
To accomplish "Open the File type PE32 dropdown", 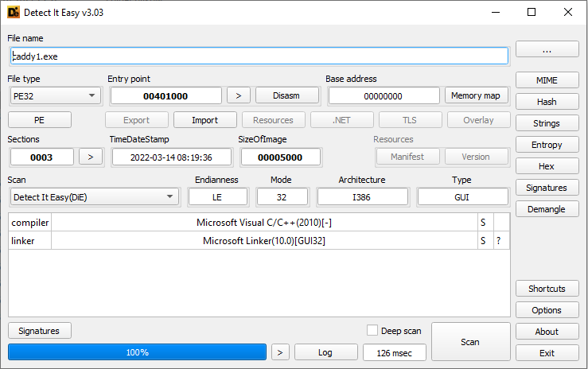I will [x=54, y=95].
